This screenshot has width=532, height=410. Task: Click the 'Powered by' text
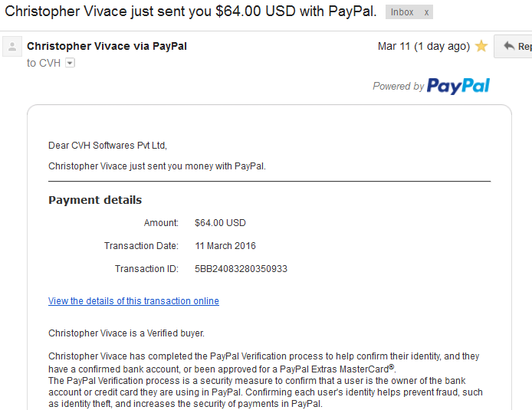399,86
